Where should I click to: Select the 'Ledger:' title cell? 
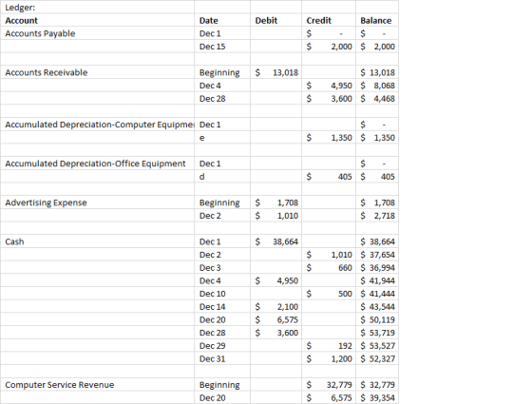pyautogui.click(x=97, y=8)
